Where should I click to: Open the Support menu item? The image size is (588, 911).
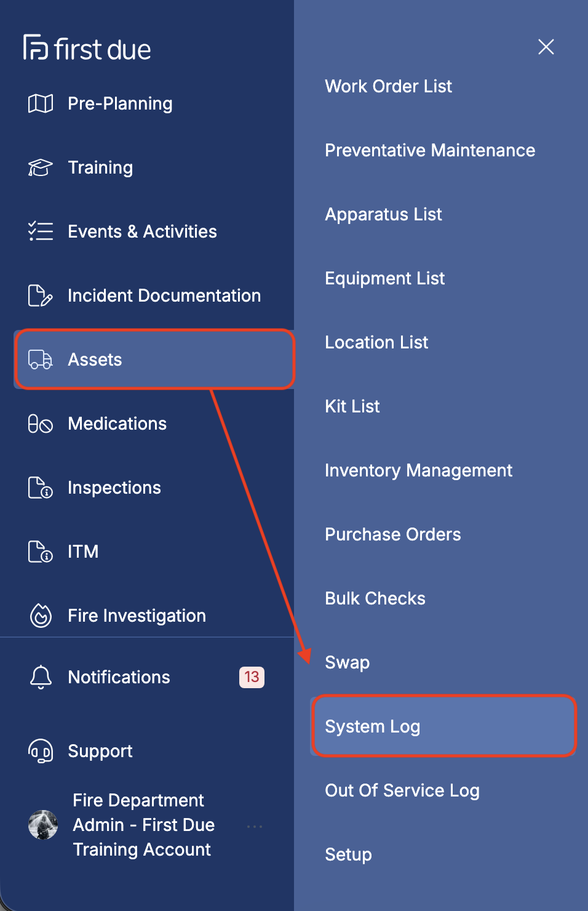pyautogui.click(x=100, y=751)
